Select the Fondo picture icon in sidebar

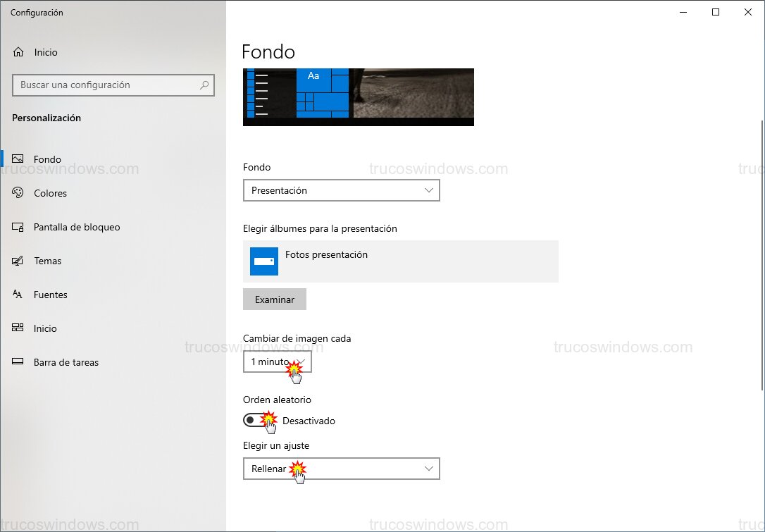(18, 159)
